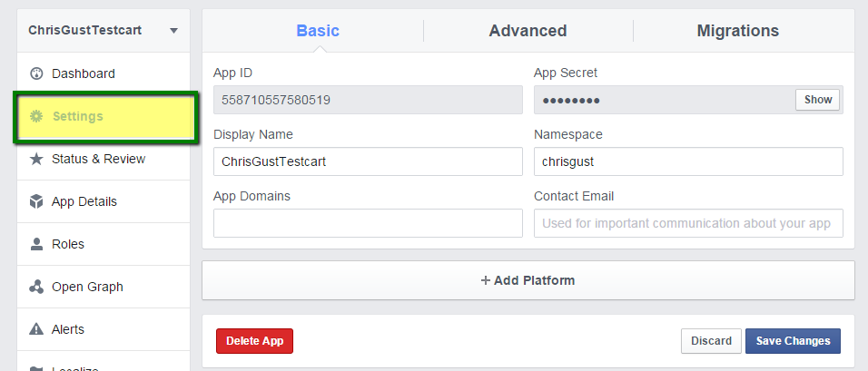Image resolution: width=868 pixels, height=371 pixels.
Task: Click the Contact Email field
Action: [x=688, y=223]
